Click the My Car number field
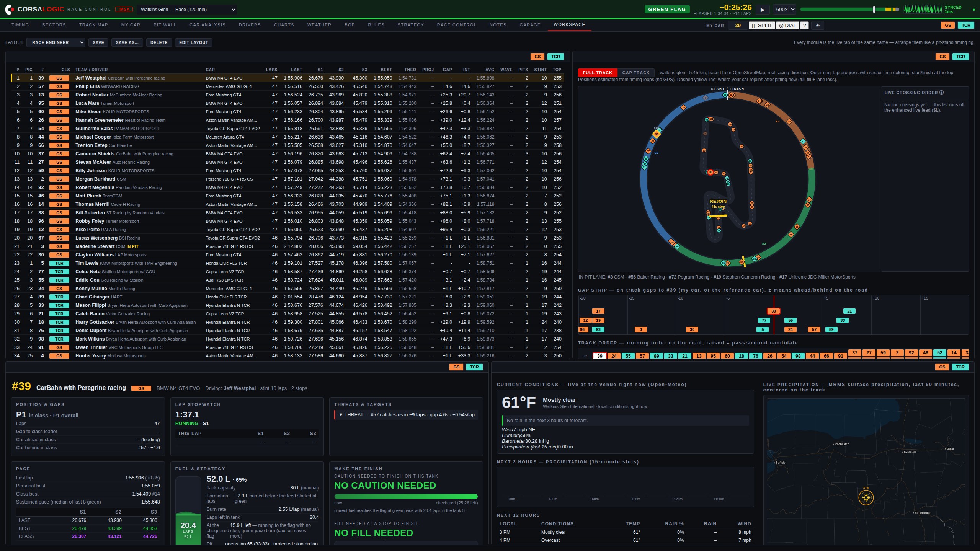This screenshot has width=980, height=551. point(738,26)
